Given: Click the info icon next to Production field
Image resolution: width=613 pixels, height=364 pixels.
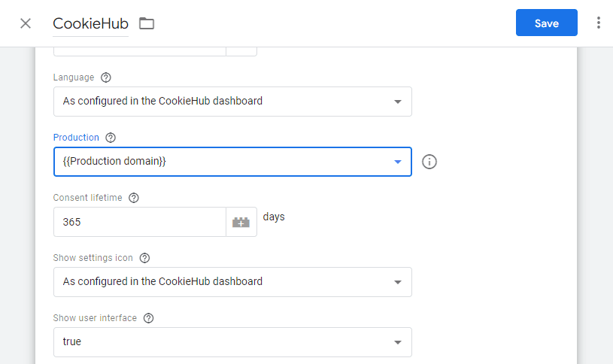Looking at the screenshot, I should click(429, 162).
